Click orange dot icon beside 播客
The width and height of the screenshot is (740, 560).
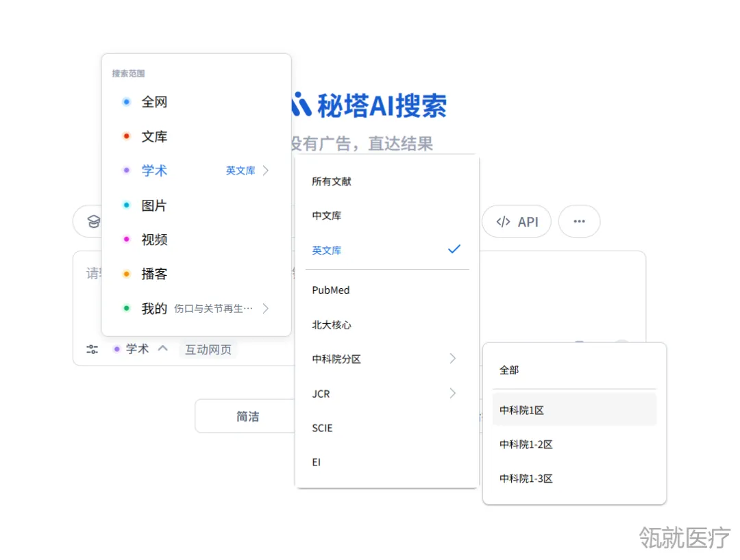[x=127, y=274]
